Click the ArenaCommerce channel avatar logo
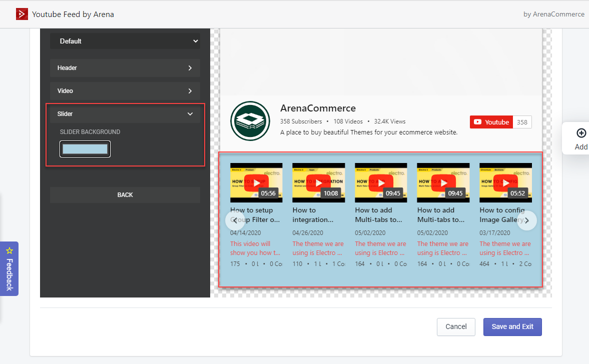The image size is (589, 364). click(250, 121)
